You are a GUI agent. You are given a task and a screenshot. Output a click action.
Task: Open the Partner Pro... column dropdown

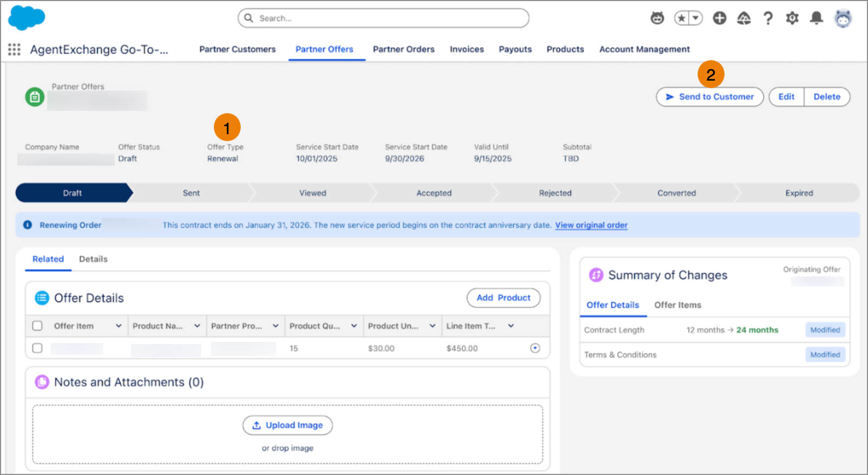click(x=275, y=326)
